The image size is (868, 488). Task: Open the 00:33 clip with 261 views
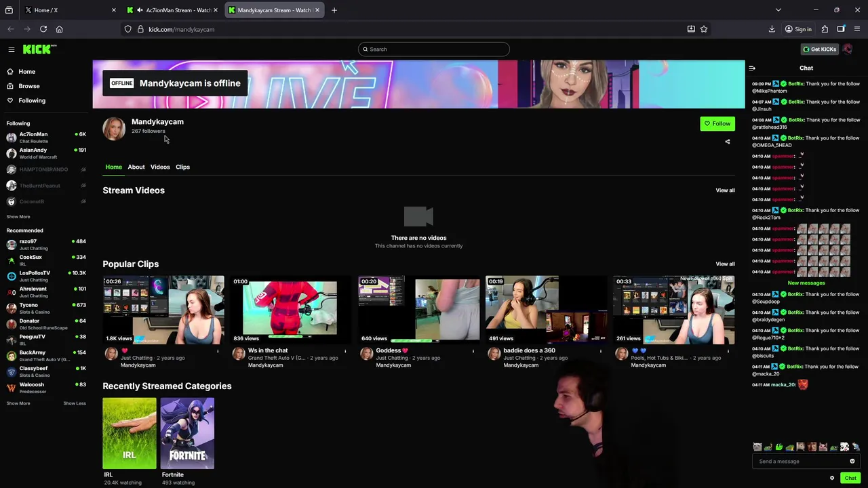pyautogui.click(x=673, y=310)
